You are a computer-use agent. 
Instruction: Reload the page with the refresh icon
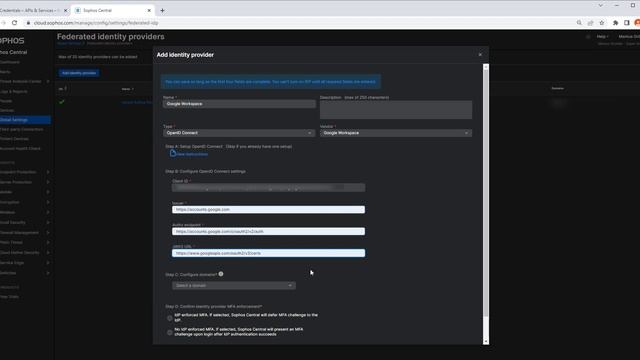click(14, 23)
